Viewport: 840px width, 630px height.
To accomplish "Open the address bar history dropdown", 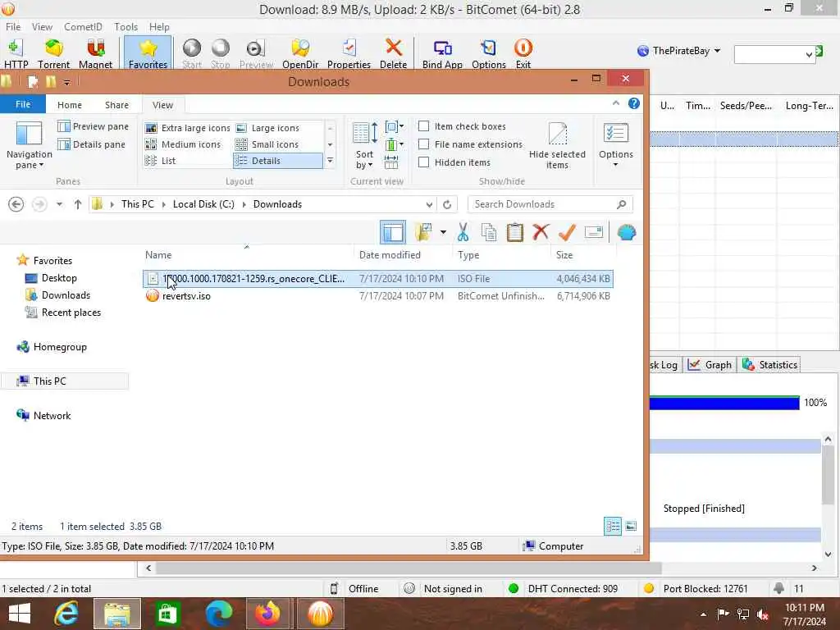I will pyautogui.click(x=429, y=204).
